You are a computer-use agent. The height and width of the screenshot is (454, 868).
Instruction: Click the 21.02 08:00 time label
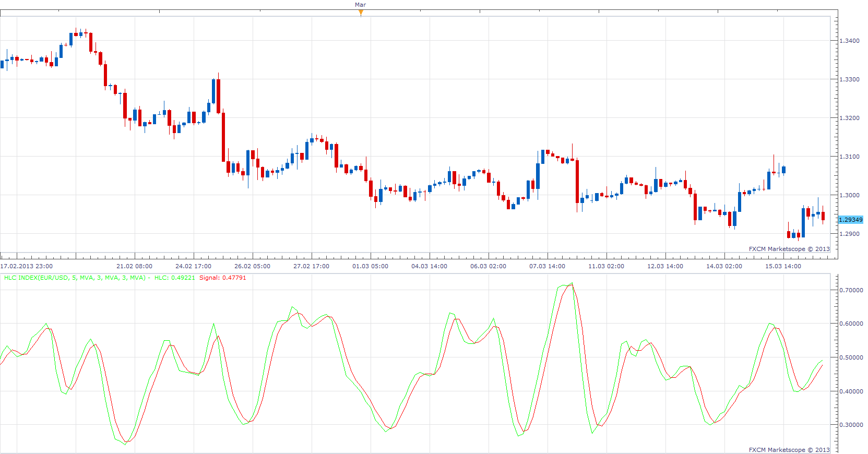coord(135,266)
